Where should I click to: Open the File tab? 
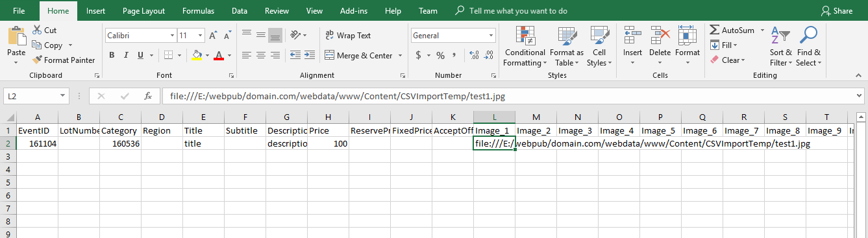click(x=19, y=11)
